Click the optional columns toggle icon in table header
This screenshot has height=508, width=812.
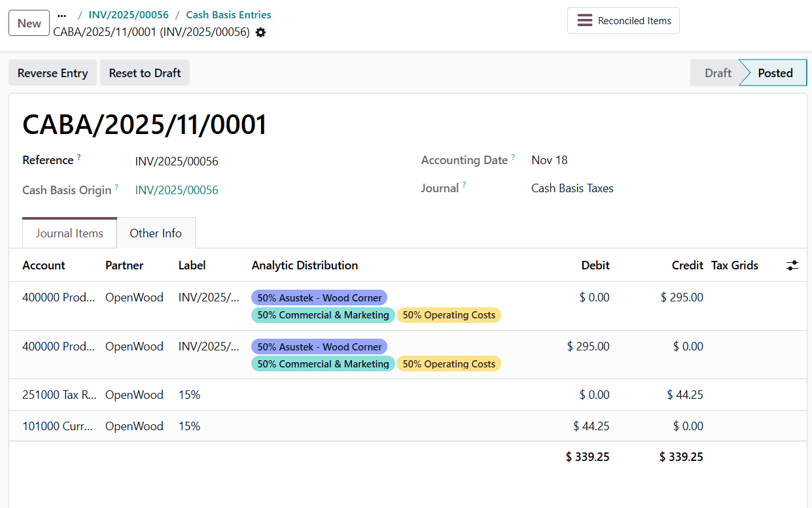point(792,265)
